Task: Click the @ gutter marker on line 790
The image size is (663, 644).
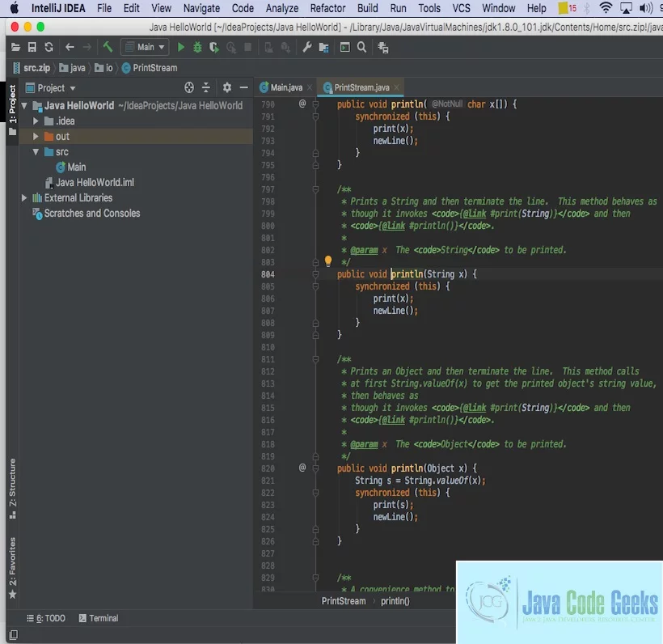Action: pos(302,104)
